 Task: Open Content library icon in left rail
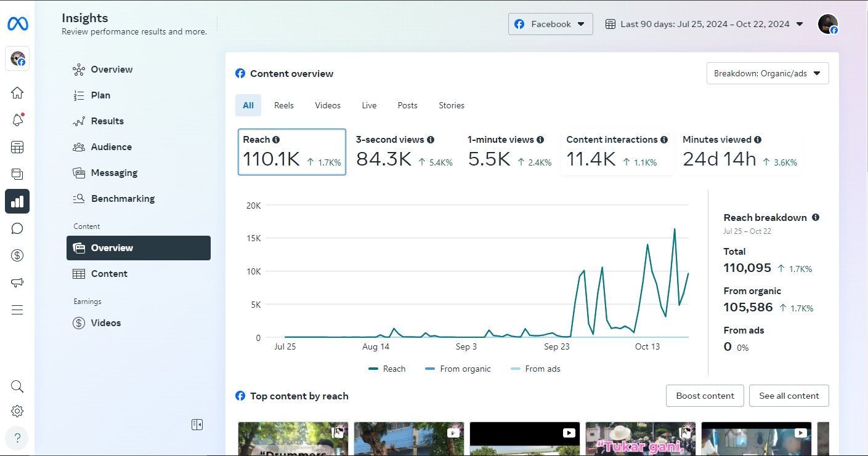(x=17, y=174)
